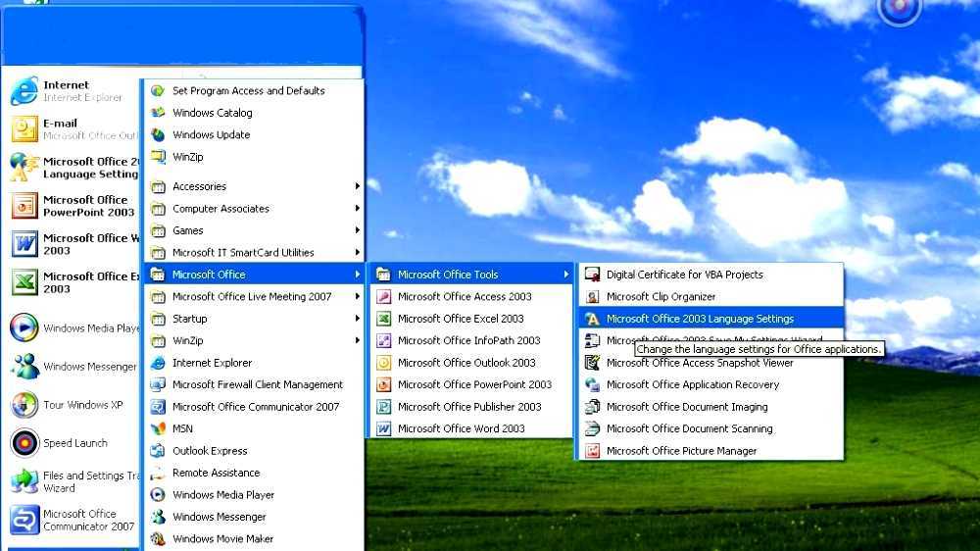Launch Microsoft Clip Organizer
980x551 pixels.
(x=711, y=296)
